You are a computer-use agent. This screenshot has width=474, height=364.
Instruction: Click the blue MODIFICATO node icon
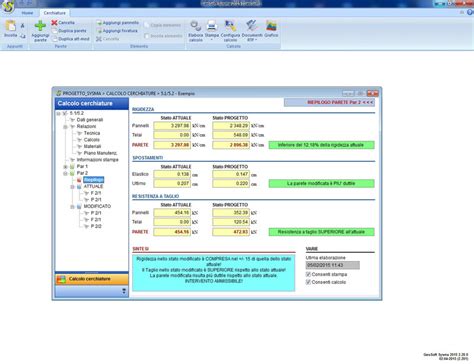point(79,207)
